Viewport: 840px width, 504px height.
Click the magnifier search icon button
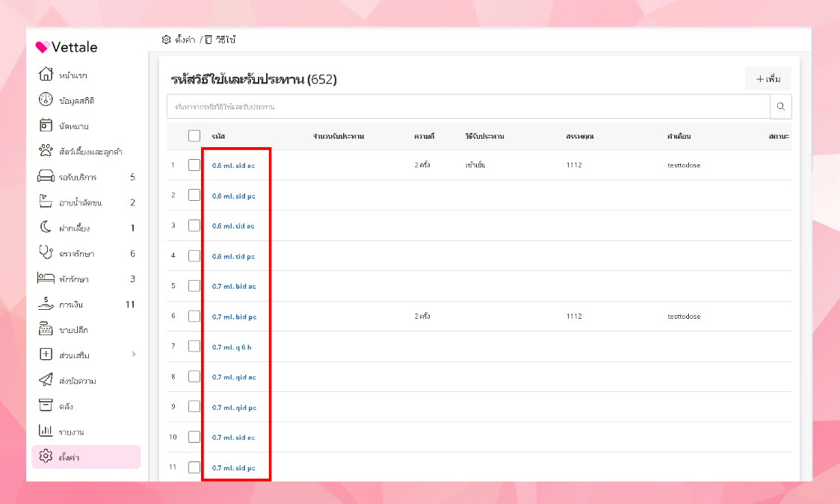tap(780, 107)
